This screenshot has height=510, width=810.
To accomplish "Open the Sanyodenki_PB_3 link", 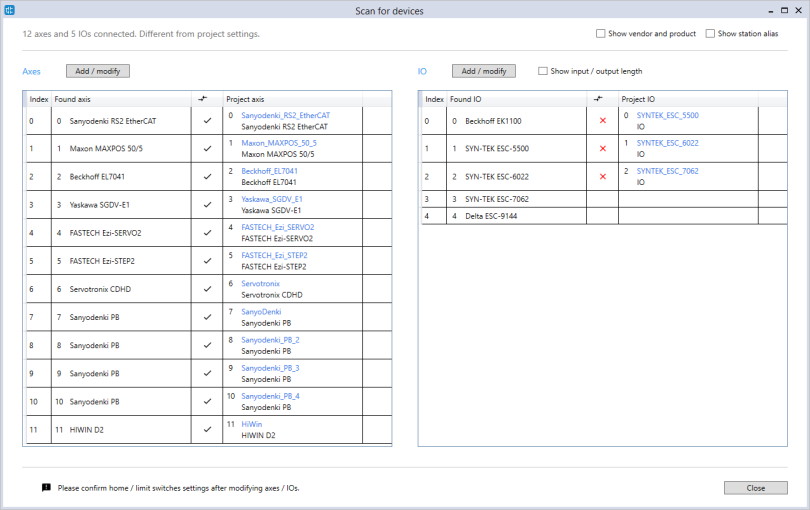I will [x=270, y=368].
